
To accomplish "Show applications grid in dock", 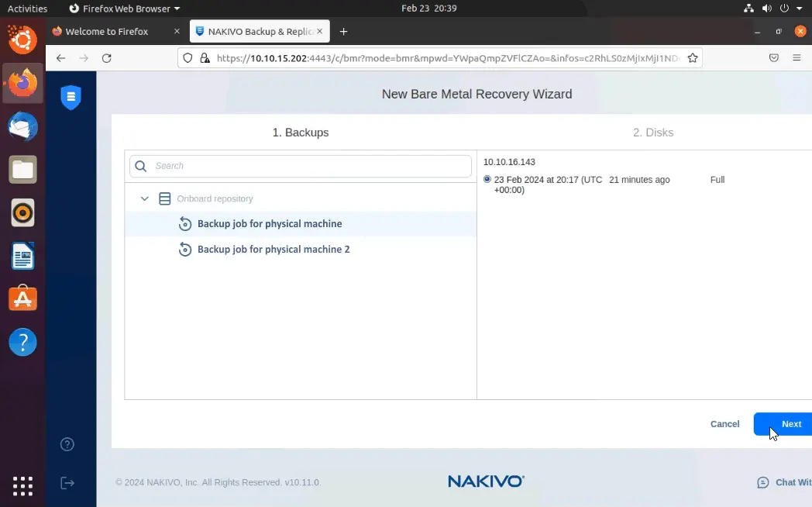I will point(22,486).
